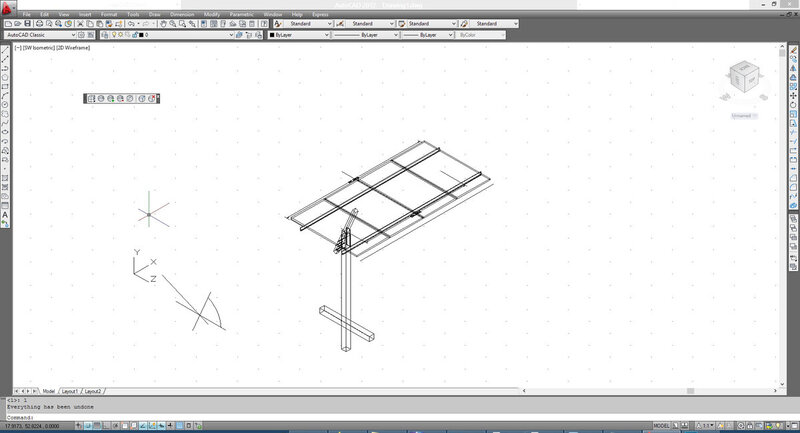Image resolution: width=800 pixels, height=433 pixels.
Task: Save the drawing with the floppy icon
Action: pyautogui.click(x=28, y=24)
